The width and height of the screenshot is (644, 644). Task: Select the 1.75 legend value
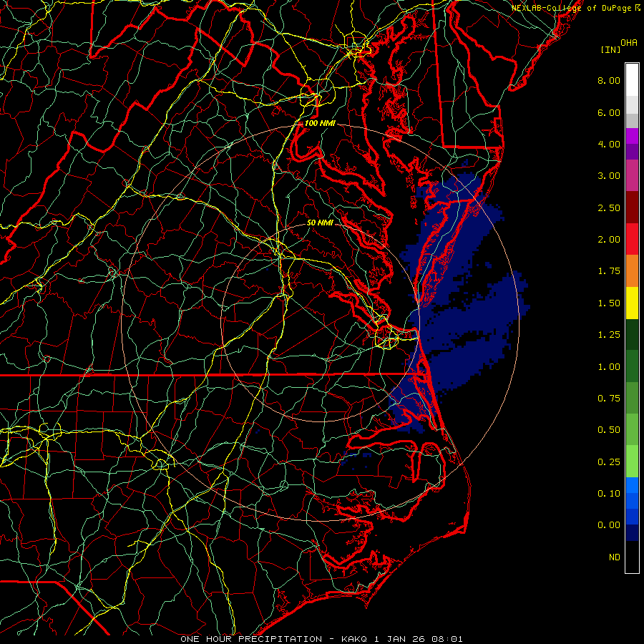click(x=609, y=271)
